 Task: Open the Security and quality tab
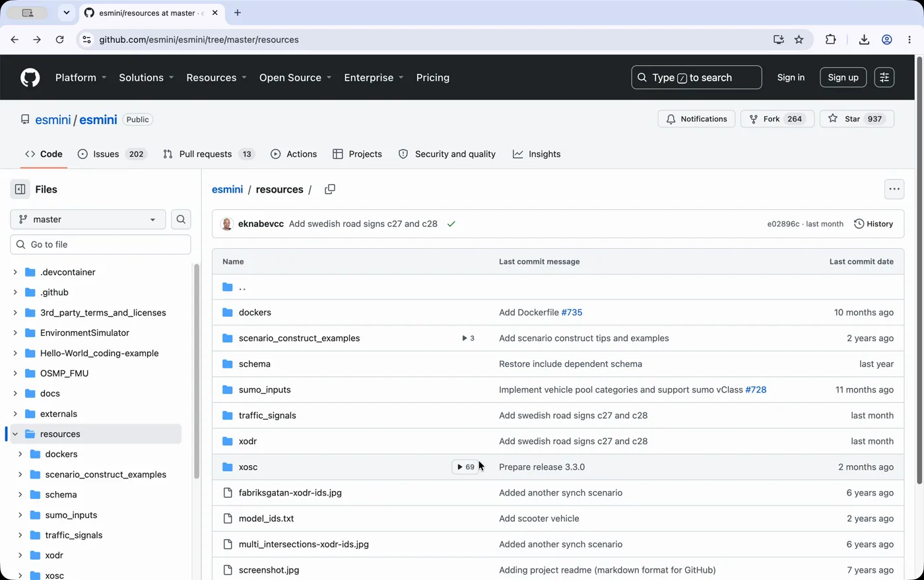(447, 154)
